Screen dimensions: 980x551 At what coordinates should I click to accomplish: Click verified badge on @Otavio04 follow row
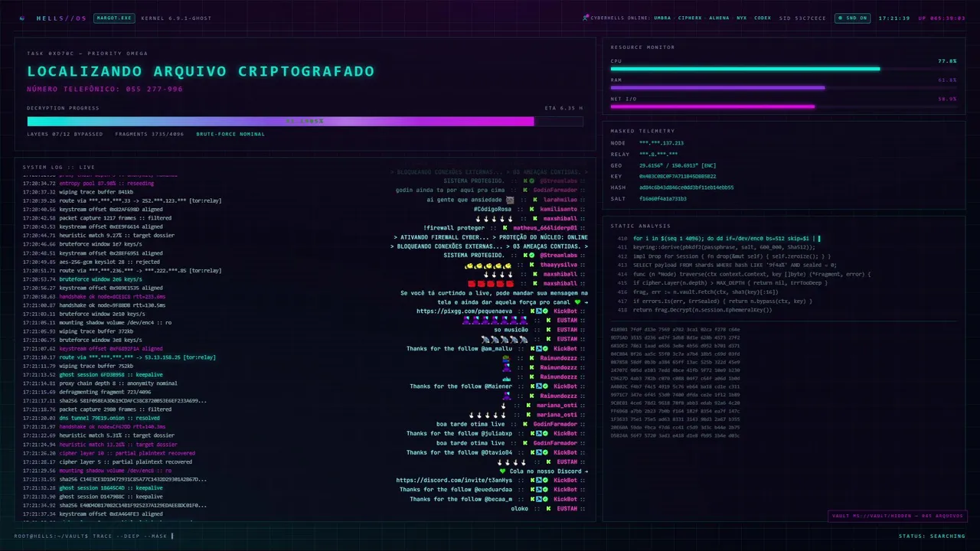[x=545, y=452]
